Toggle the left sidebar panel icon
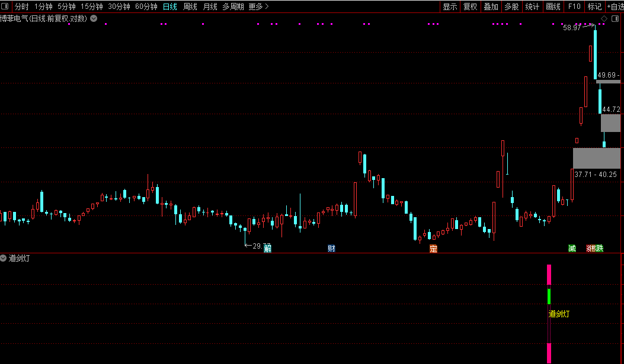The image size is (624, 364). click(x=5, y=7)
